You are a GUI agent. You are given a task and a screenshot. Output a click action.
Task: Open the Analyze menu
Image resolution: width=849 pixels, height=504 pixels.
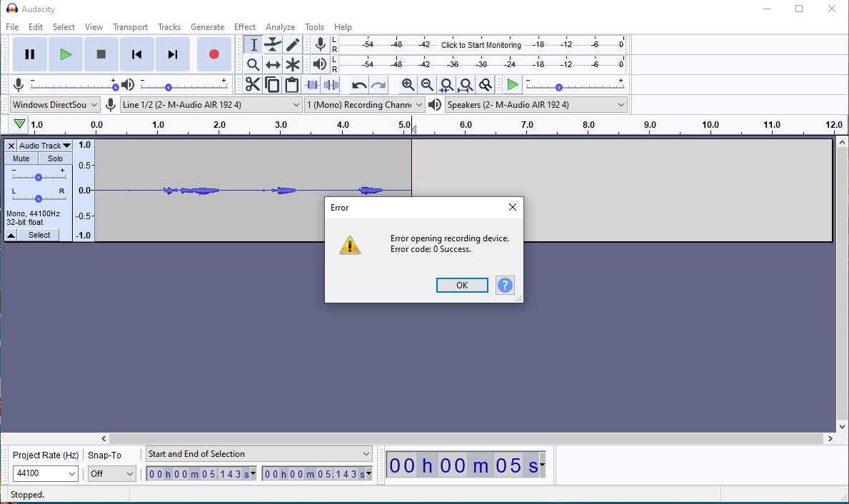[x=280, y=27]
